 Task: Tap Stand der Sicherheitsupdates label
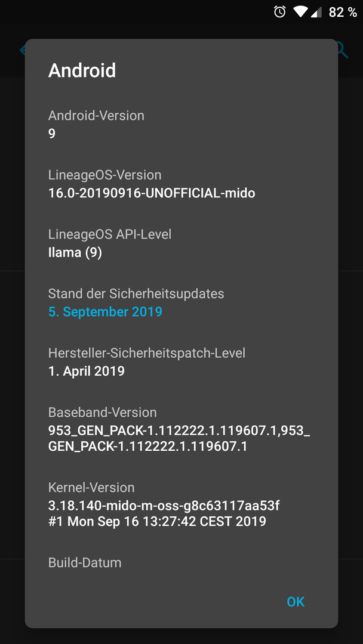136,293
